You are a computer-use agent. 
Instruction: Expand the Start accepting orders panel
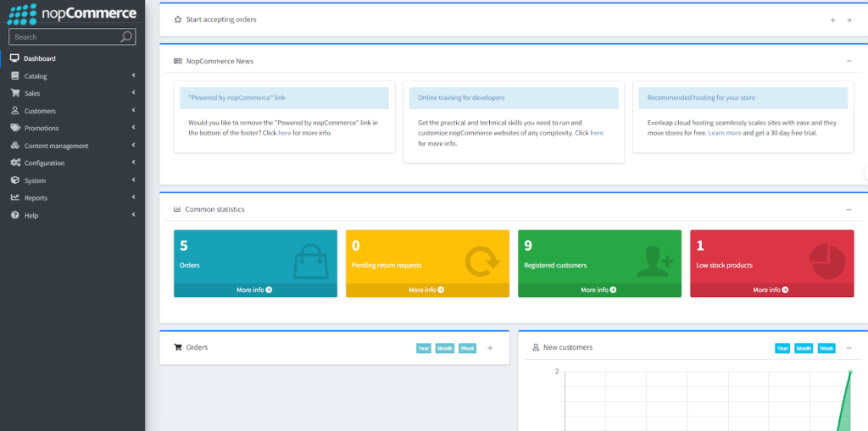pyautogui.click(x=832, y=20)
